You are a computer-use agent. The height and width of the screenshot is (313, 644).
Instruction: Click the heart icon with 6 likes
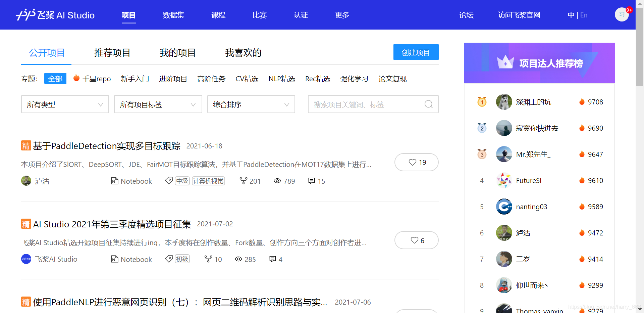[415, 240]
